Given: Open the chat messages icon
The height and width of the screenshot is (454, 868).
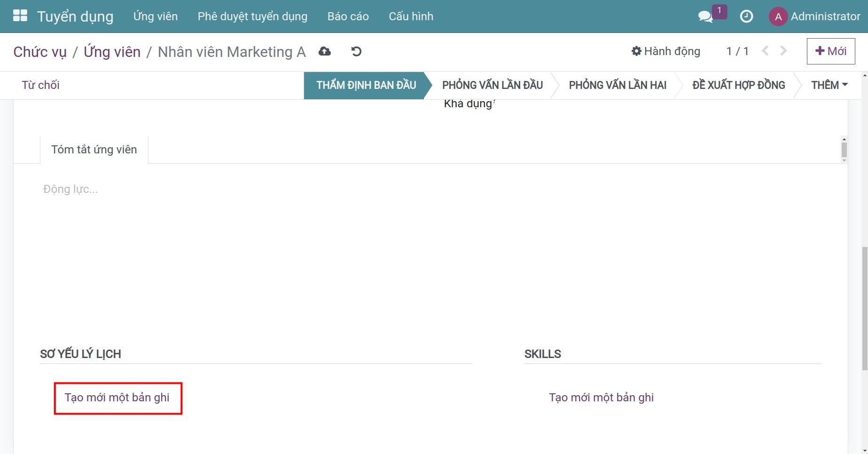Looking at the screenshot, I should [705, 16].
